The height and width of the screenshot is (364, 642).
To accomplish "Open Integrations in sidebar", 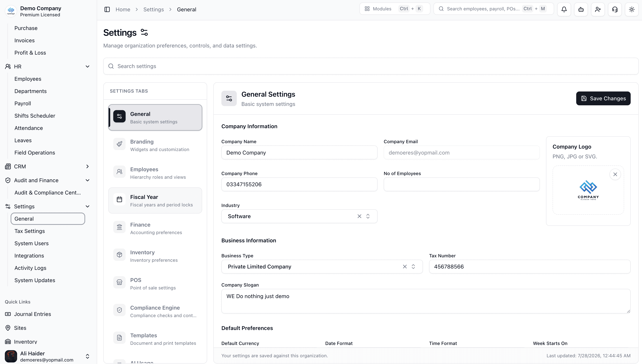I will 29,256.
